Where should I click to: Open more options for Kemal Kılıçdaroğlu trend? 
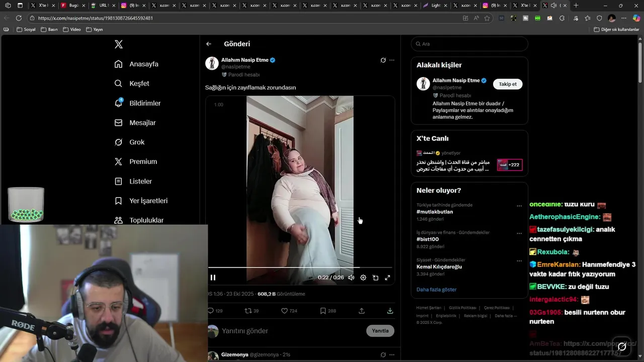(519, 261)
